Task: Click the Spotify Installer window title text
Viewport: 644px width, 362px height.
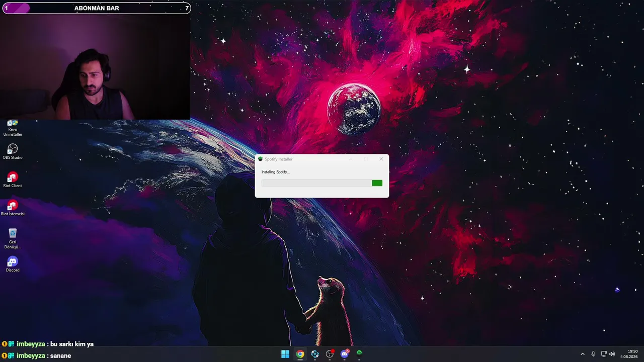Action: coord(279,159)
